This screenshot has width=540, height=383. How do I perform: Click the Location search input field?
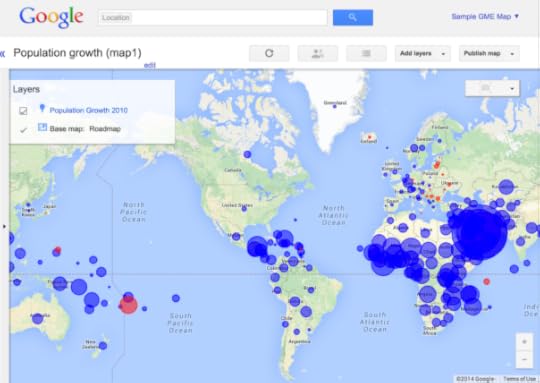212,18
